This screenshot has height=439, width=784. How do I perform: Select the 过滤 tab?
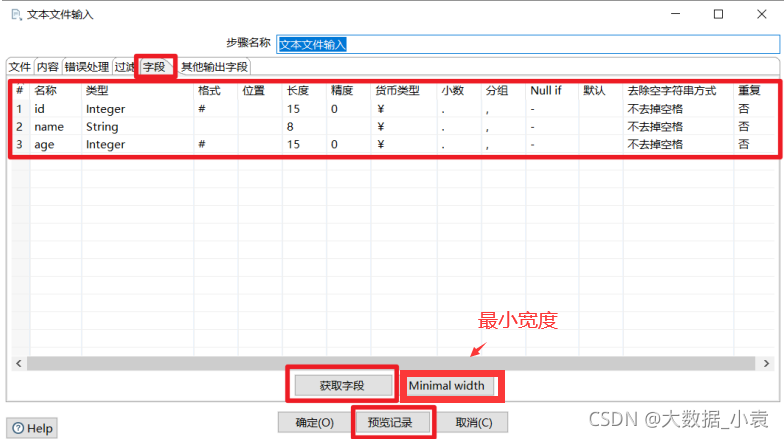[124, 66]
